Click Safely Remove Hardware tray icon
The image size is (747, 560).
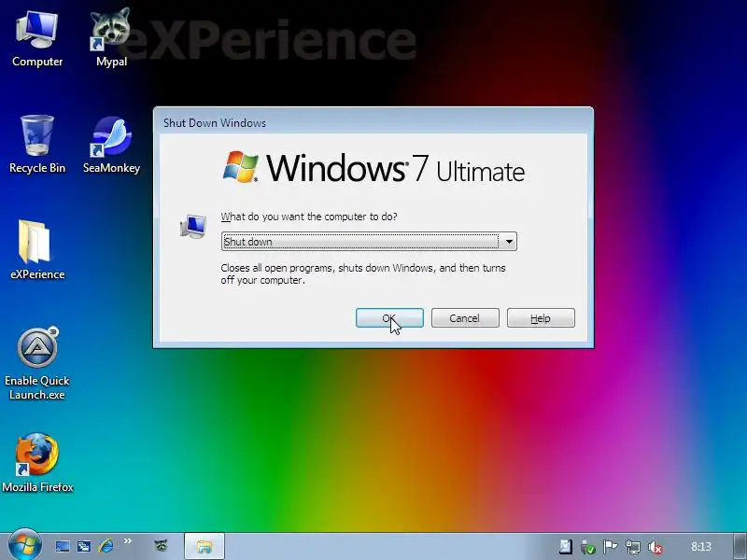pos(588,547)
